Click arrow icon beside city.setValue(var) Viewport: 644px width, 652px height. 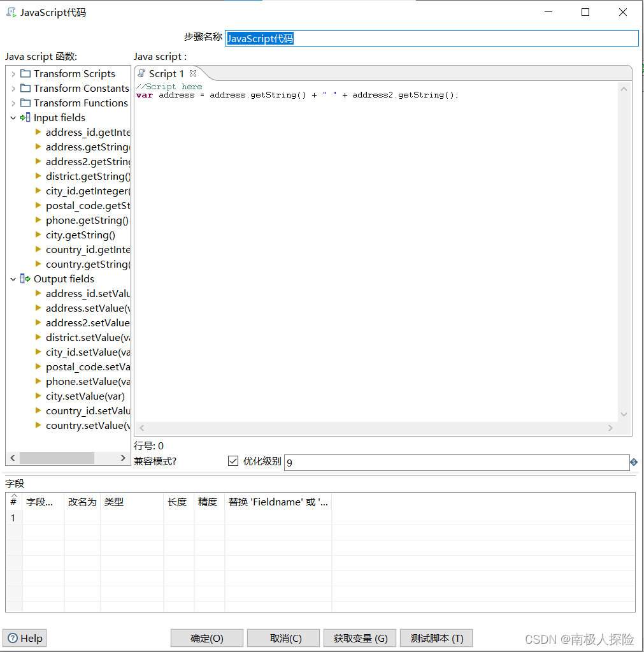pos(38,396)
